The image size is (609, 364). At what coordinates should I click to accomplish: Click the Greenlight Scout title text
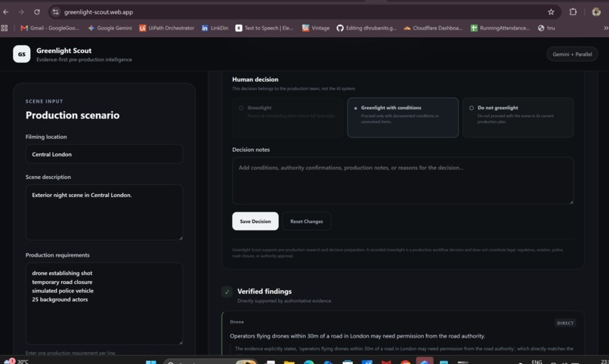click(63, 51)
